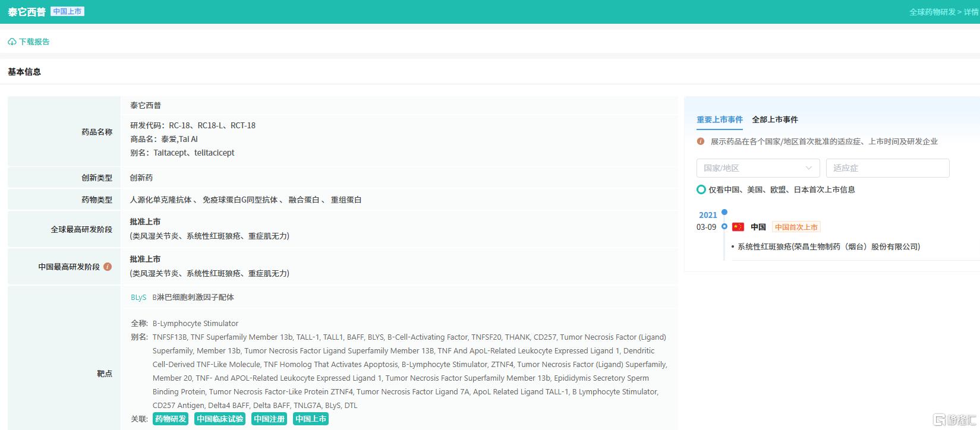Click the 适应症 input field
This screenshot has width=980, height=430.
(887, 168)
